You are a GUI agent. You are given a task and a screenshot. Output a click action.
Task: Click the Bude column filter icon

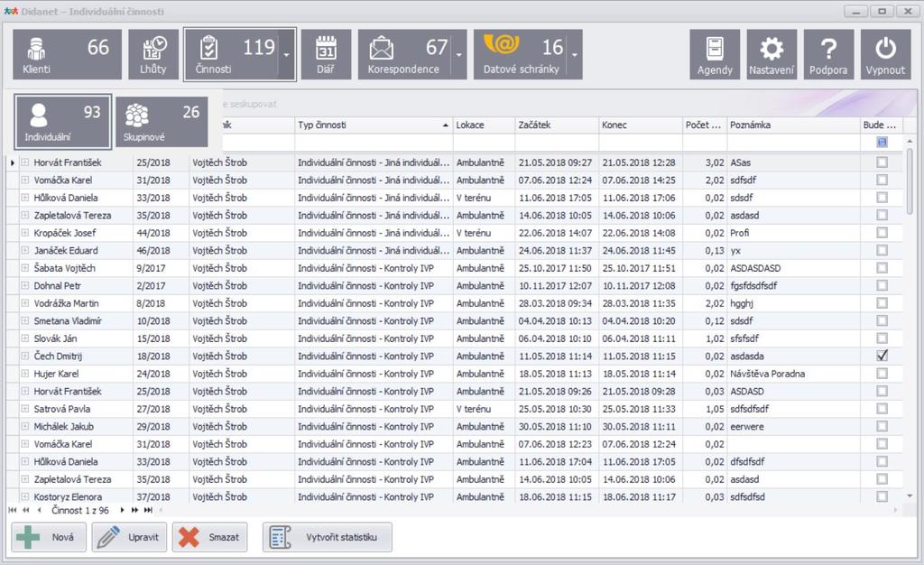point(882,142)
